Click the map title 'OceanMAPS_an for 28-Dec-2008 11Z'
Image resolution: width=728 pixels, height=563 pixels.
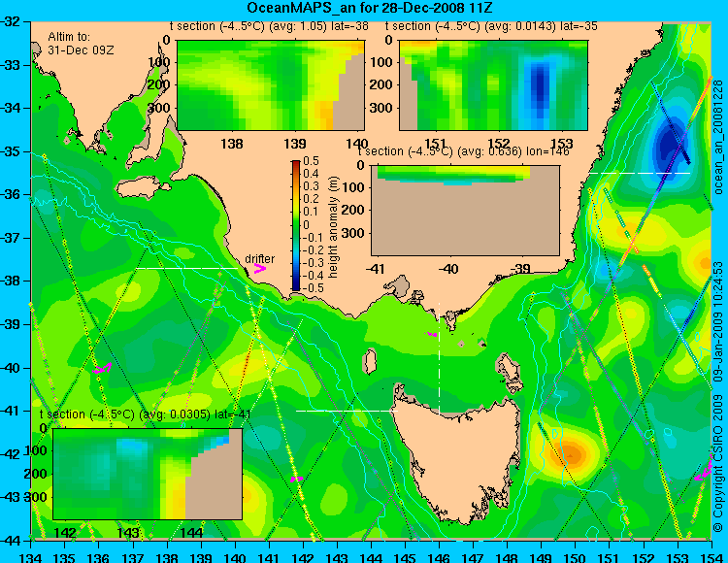coord(370,8)
